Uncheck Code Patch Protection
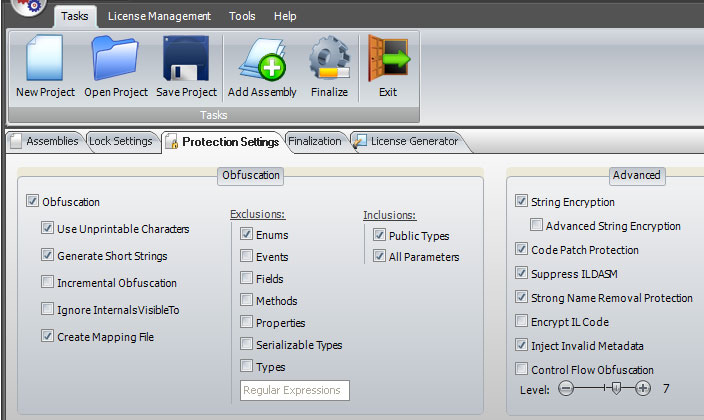 pyautogui.click(x=521, y=248)
